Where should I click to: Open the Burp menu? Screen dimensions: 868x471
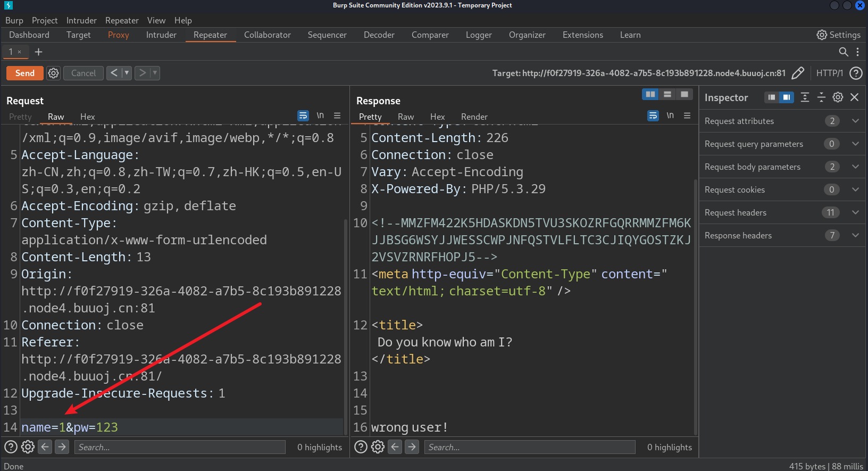(x=14, y=20)
